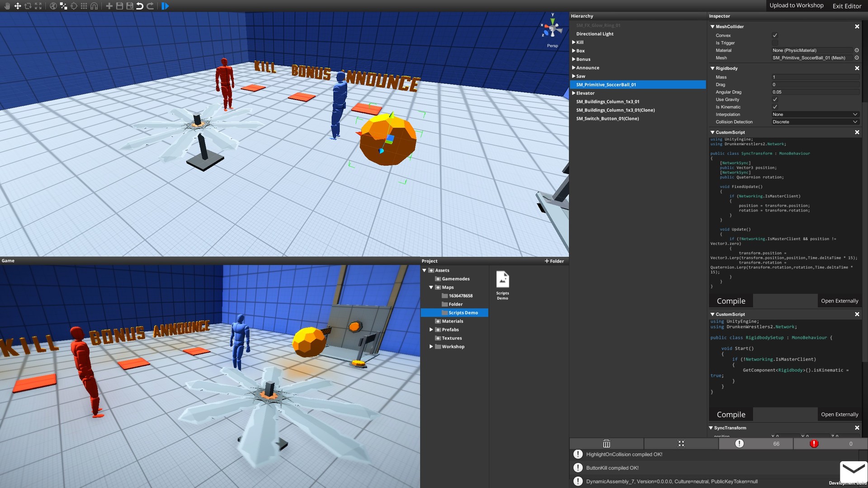This screenshot has width=868, height=488.
Task: Click the Move tool icon in toolbar
Action: point(17,6)
